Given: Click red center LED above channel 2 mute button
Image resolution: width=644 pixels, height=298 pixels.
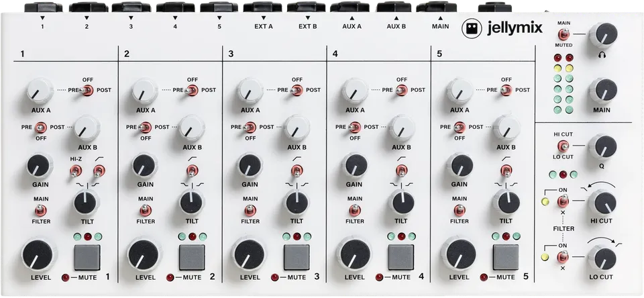Looking at the screenshot, I should click(192, 236).
